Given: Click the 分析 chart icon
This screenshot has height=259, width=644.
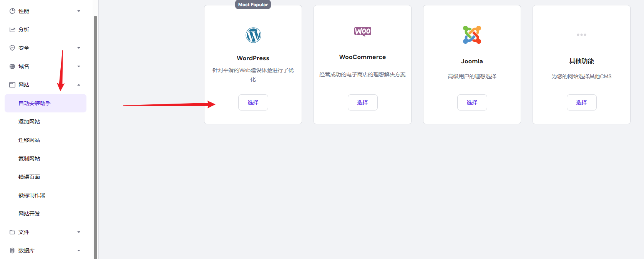Looking at the screenshot, I should (x=12, y=30).
